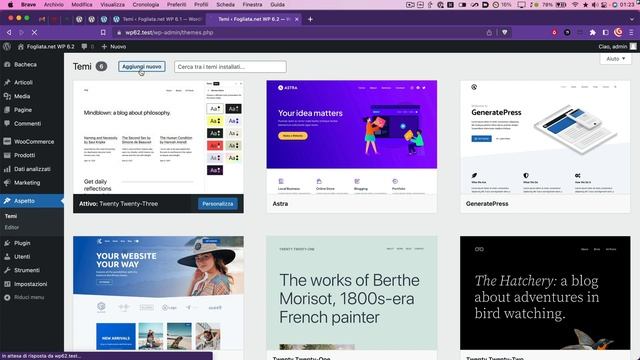
Task: Close the Fogliata.net WP 6.2 tab
Action: coord(297,19)
